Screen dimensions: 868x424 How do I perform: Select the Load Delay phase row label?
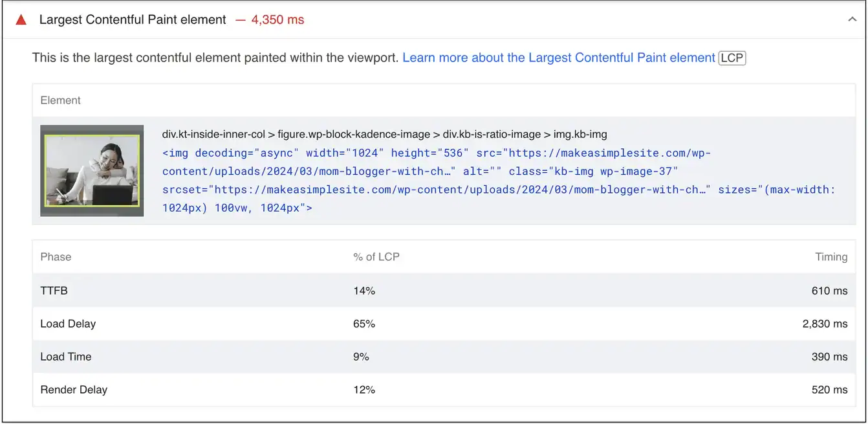point(68,324)
